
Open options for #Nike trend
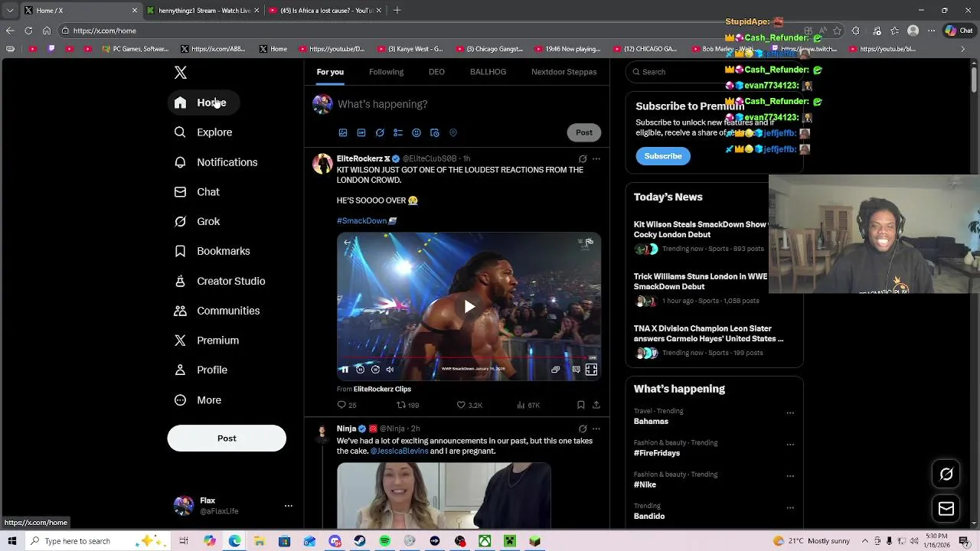pos(790,476)
